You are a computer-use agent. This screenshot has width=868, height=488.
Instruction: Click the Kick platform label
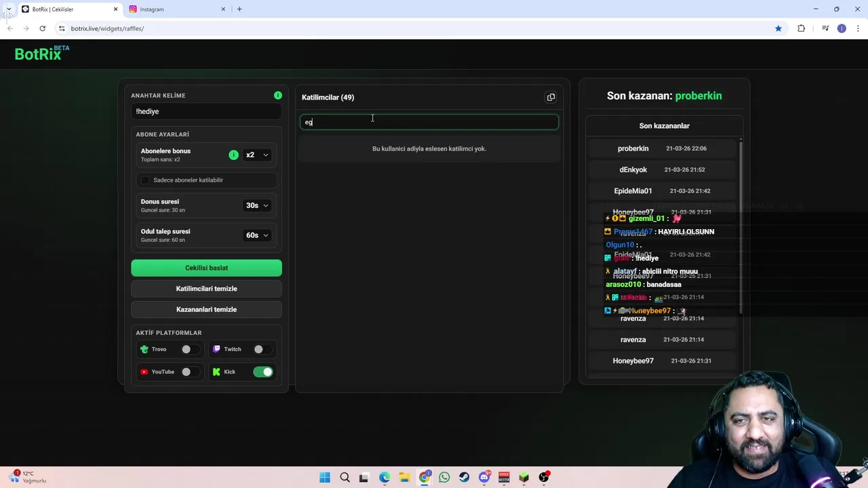229,372
